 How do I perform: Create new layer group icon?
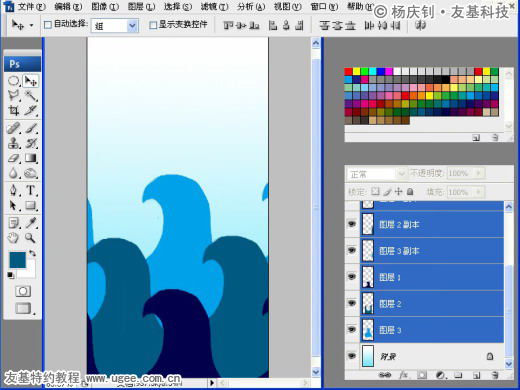point(458,375)
